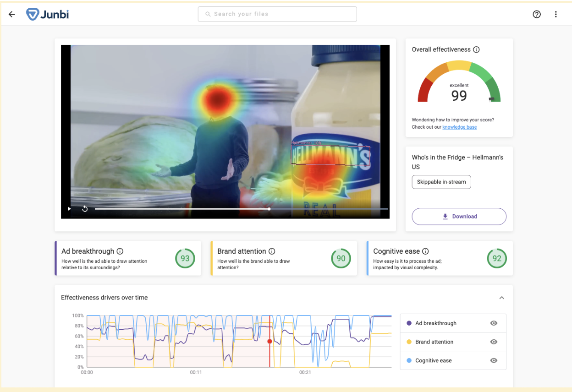Viewport: 572px width, 392px height.
Task: Click the Junbi logo
Action: (48, 14)
